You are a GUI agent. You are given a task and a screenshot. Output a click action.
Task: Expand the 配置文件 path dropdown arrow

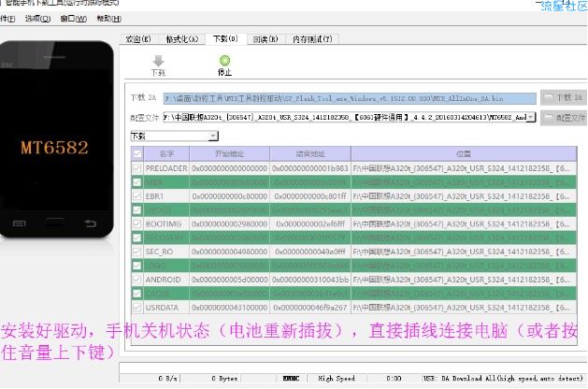point(531,118)
